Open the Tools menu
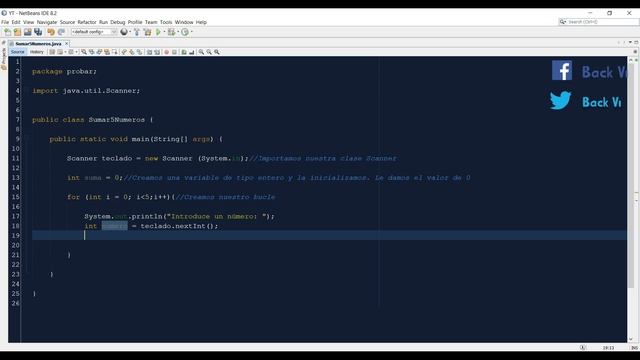640x360 pixels. point(166,22)
